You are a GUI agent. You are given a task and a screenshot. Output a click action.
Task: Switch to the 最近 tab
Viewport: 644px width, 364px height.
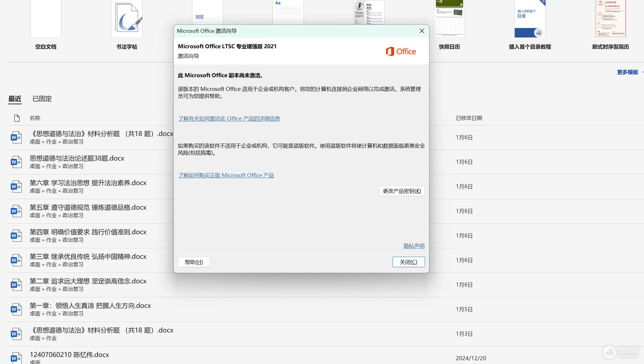tap(15, 99)
